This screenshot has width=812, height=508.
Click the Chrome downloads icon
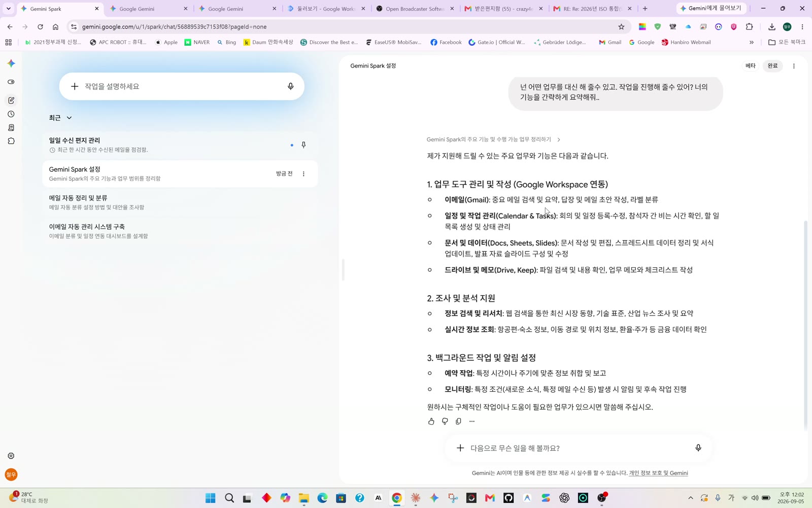(x=771, y=27)
